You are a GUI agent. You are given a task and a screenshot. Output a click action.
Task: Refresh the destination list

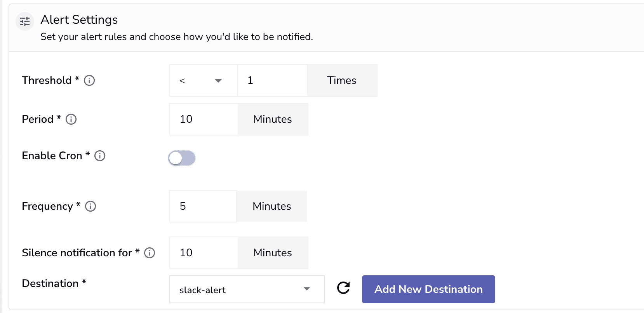tap(343, 288)
